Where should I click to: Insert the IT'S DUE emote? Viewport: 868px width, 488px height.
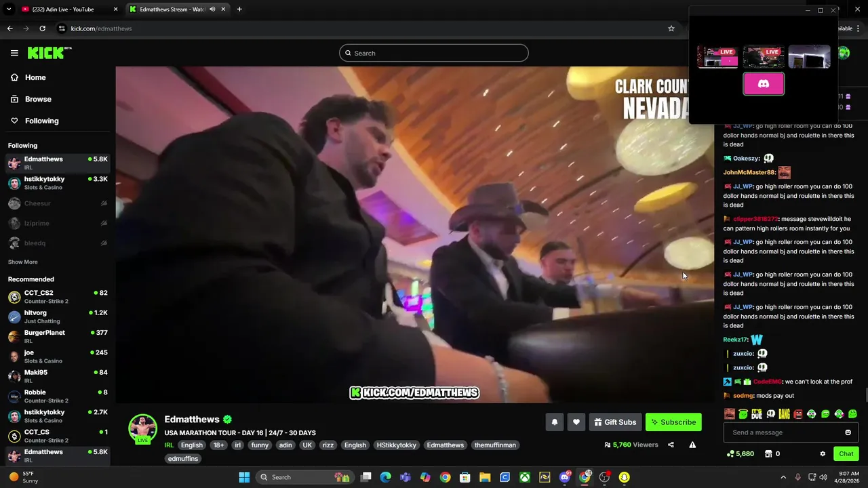pyautogui.click(x=757, y=413)
